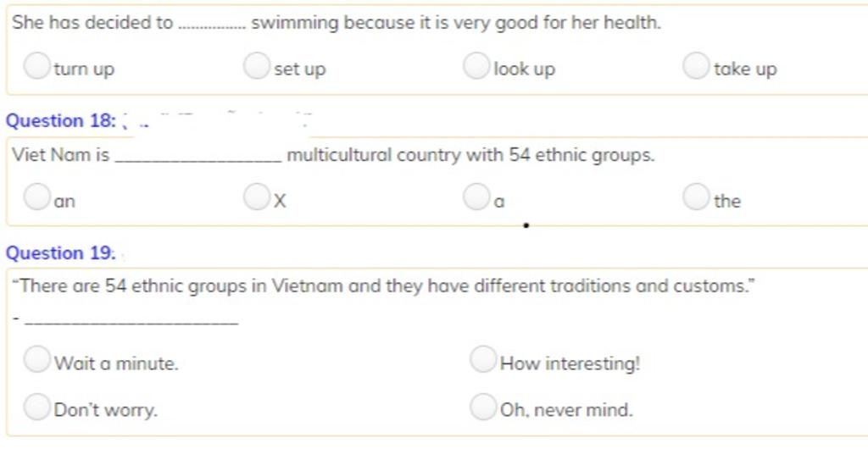This screenshot has width=868, height=449.
Task: Choose article 'an' for Question 18
Action: pyautogui.click(x=36, y=197)
